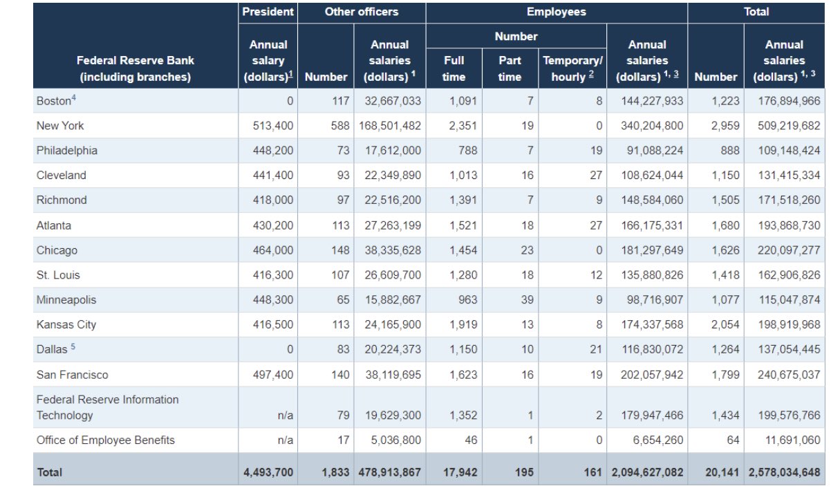Open footnote 5 next to Dallas
This screenshot has height=504, width=840.
tap(73, 348)
